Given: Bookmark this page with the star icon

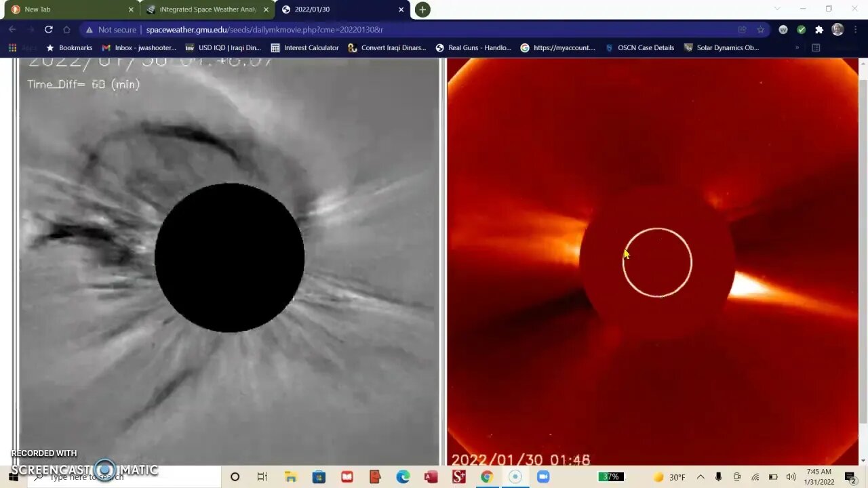Looking at the screenshot, I should (x=761, y=30).
